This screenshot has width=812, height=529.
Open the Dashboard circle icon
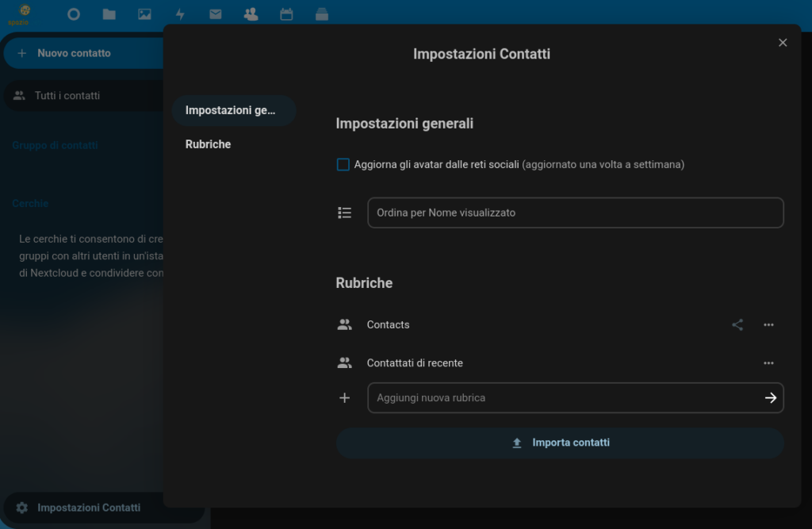coord(74,14)
